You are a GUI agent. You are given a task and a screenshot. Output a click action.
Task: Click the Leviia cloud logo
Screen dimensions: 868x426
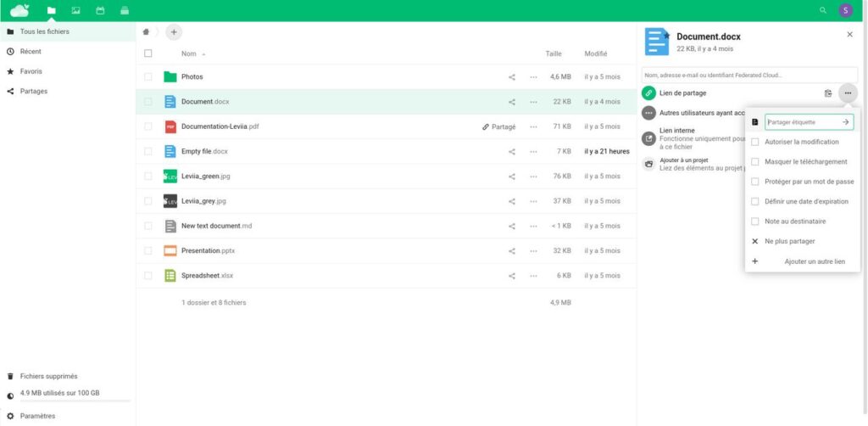pyautogui.click(x=20, y=10)
